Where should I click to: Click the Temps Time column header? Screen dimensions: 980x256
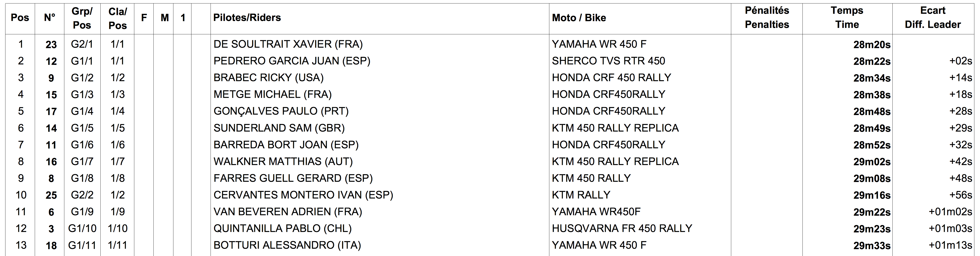[847, 18]
